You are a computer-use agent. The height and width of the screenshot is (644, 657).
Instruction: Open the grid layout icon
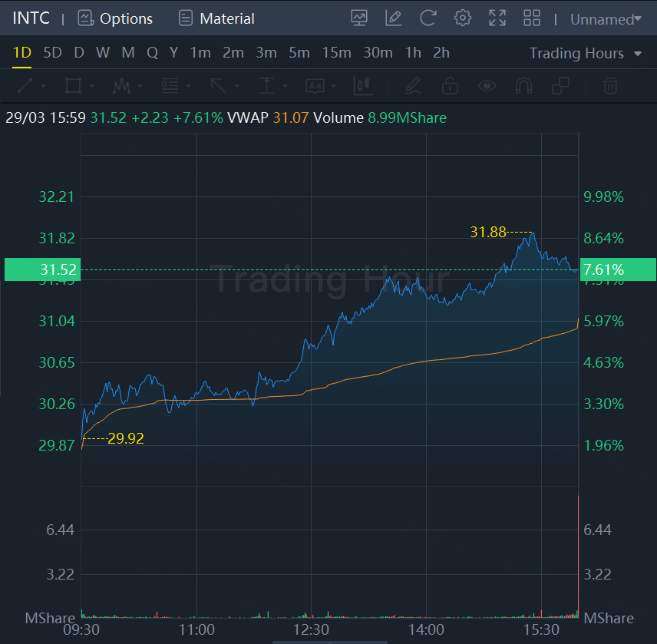coord(532,18)
